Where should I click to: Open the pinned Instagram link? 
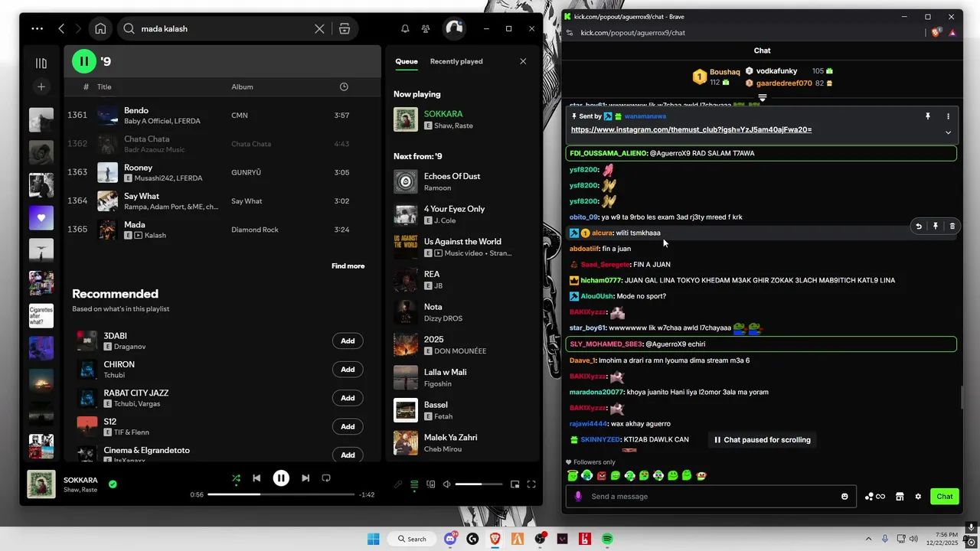point(691,130)
